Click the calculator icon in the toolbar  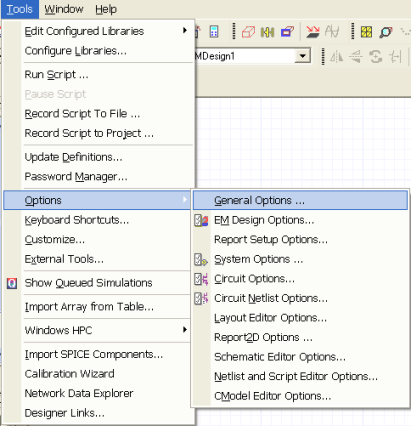[x=214, y=32]
